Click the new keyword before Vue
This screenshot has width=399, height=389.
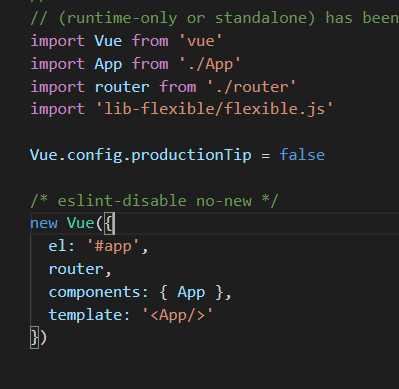(x=44, y=223)
